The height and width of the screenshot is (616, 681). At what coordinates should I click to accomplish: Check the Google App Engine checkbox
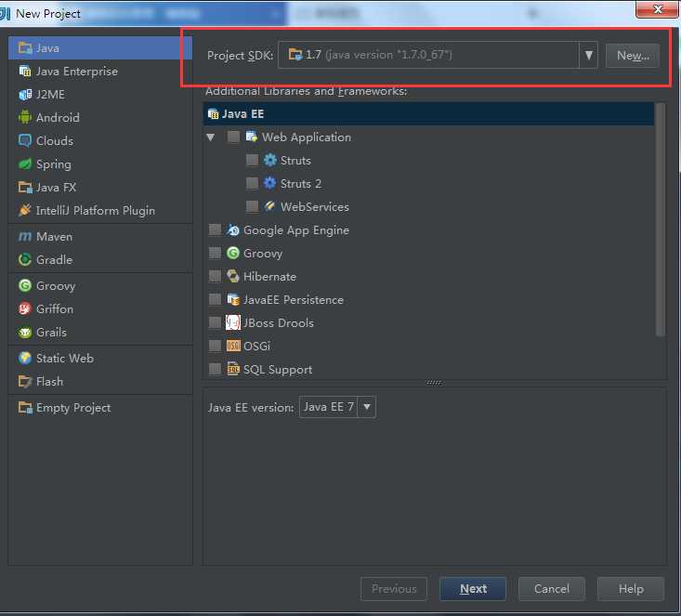(x=215, y=229)
